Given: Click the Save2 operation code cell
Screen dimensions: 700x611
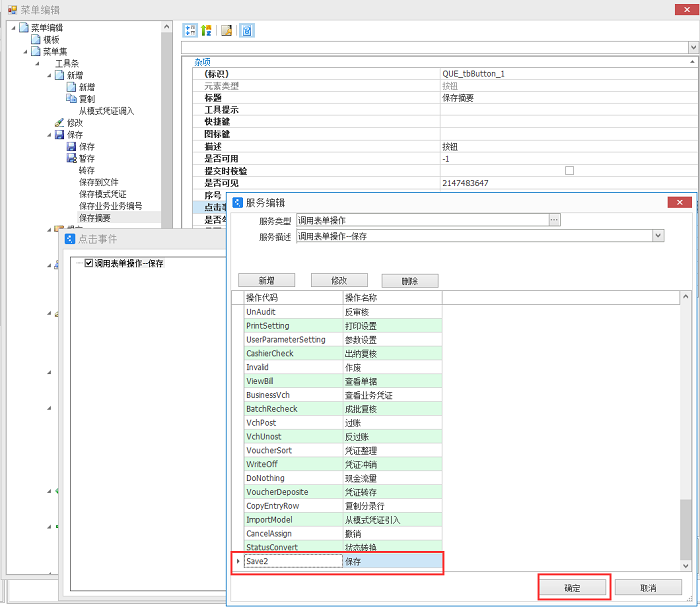Looking at the screenshot, I should click(x=292, y=562).
